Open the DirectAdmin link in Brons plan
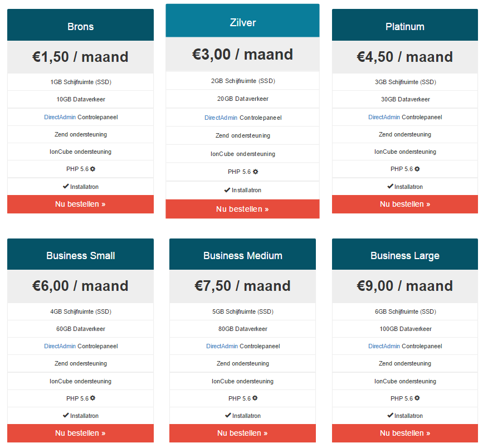Viewport: 483px width, 448px height. (60, 117)
